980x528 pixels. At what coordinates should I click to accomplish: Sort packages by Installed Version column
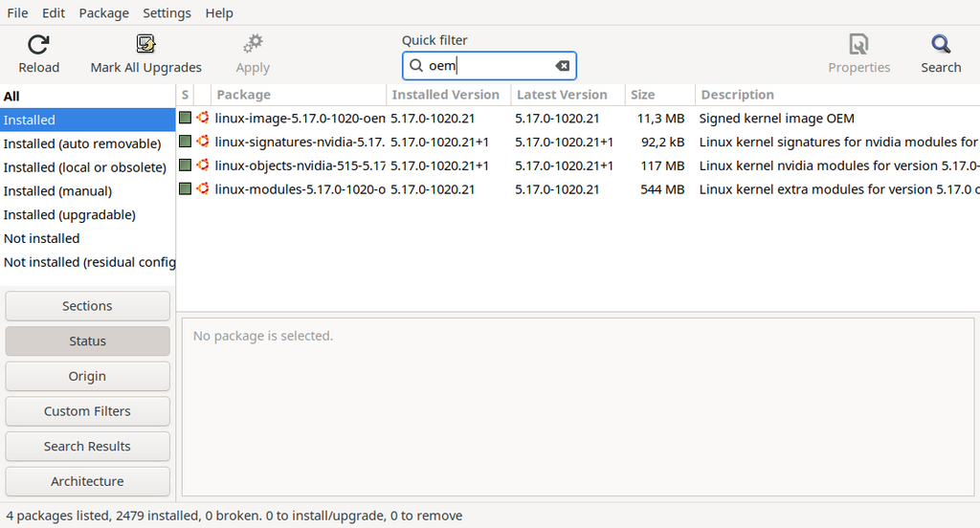pyautogui.click(x=446, y=95)
